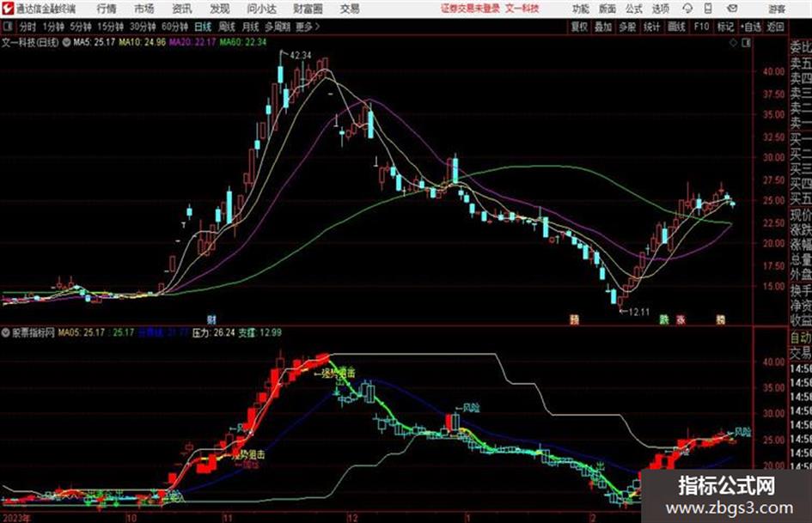Screen dimensions: 812x523
Task: Open the 财富圈 menu
Action: [308, 9]
